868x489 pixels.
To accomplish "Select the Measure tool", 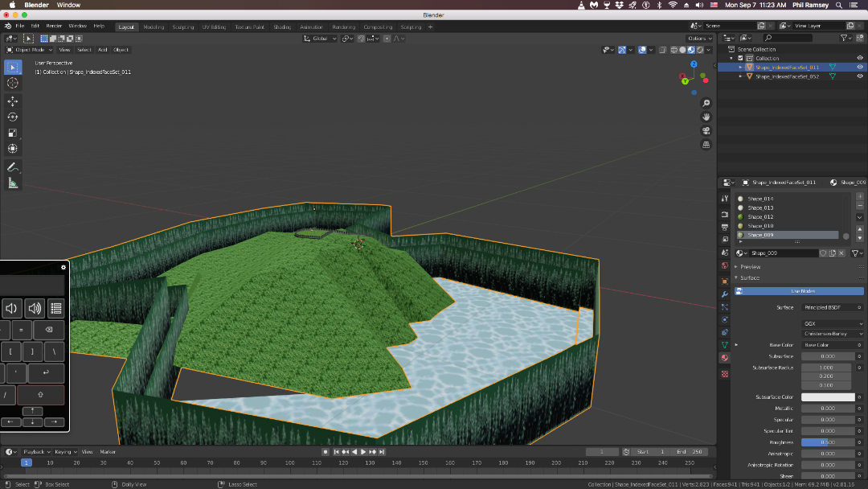I will 12,183.
